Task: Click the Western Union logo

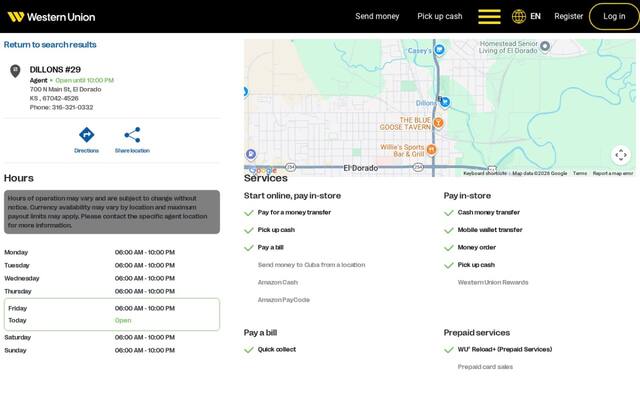Action: 51,17
